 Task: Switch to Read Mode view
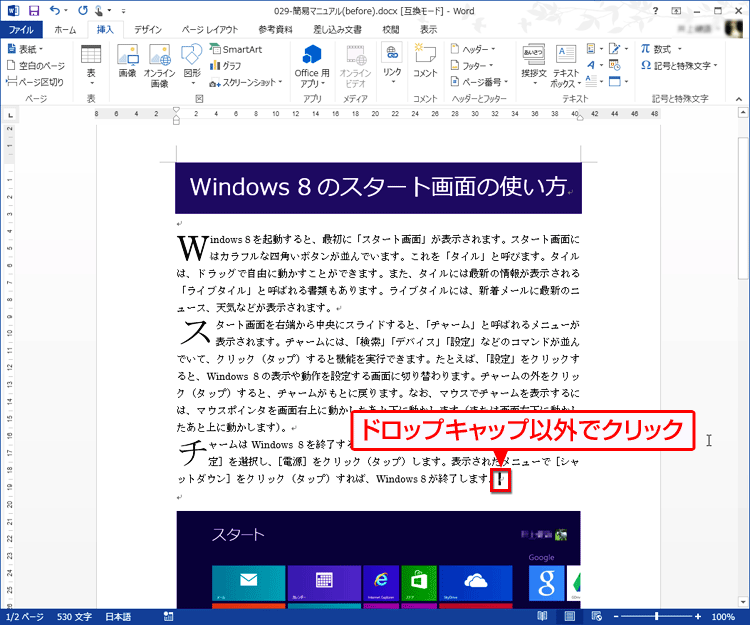[x=542, y=616]
